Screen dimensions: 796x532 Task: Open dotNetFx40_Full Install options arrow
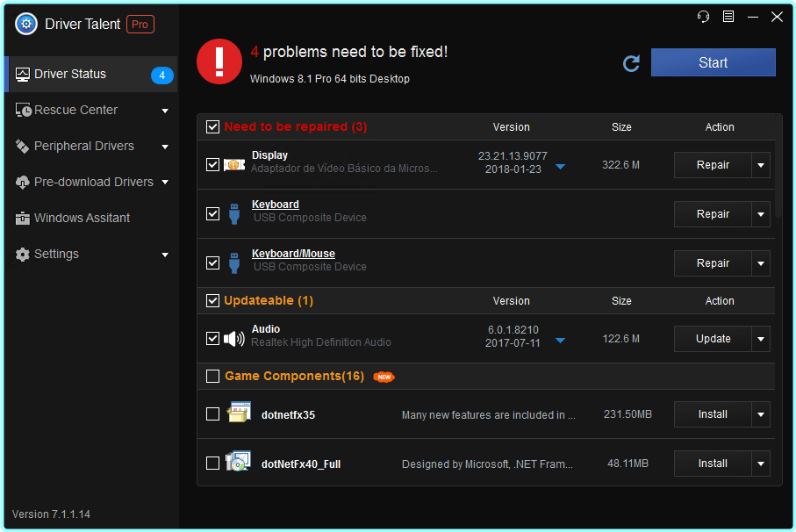pyautogui.click(x=760, y=463)
